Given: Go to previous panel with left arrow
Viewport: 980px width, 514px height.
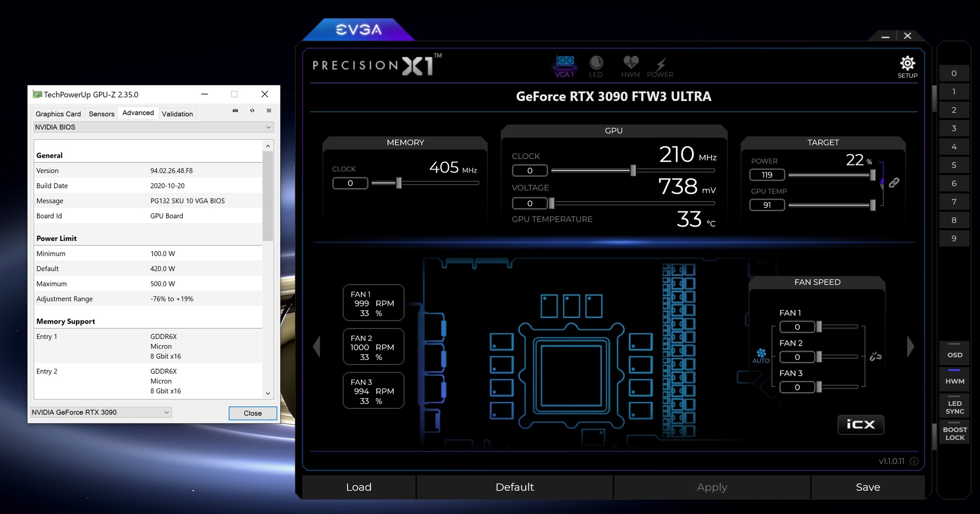Looking at the screenshot, I should [x=316, y=347].
